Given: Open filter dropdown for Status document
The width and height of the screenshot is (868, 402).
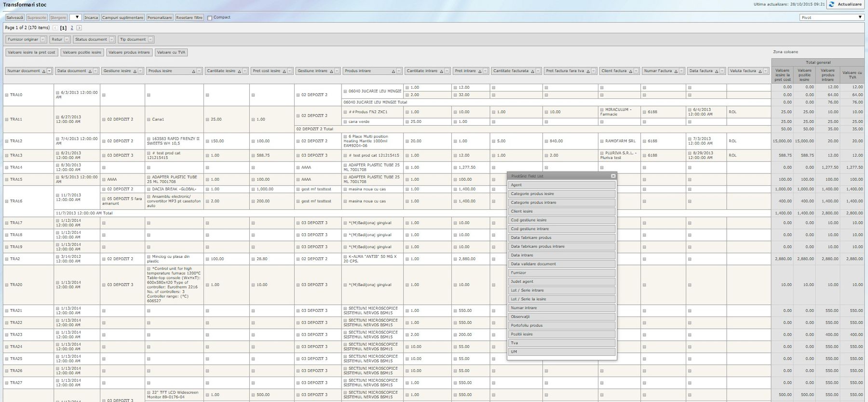Looking at the screenshot, I should [x=112, y=40].
